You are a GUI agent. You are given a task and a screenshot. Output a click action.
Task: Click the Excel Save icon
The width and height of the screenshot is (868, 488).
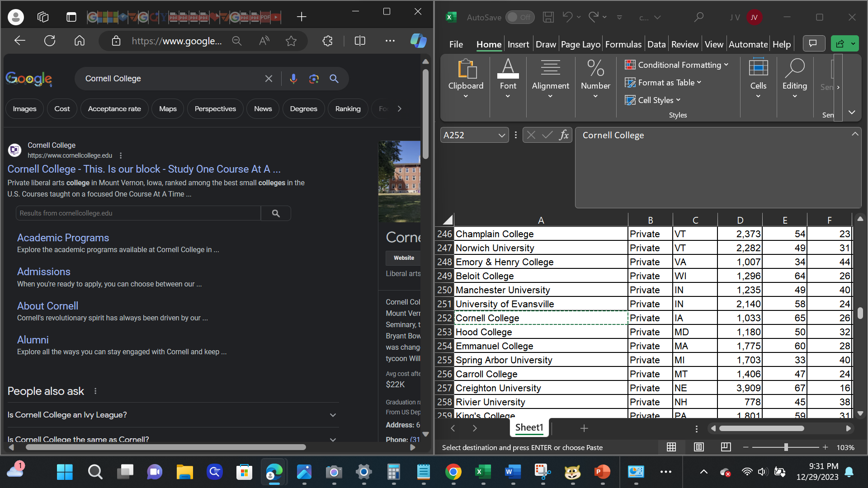click(x=548, y=17)
